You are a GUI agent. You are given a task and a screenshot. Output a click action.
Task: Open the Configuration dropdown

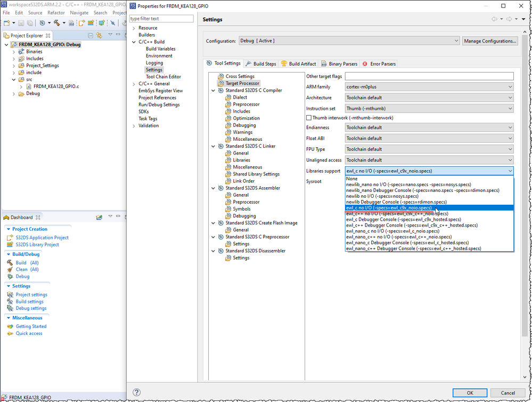pos(456,41)
